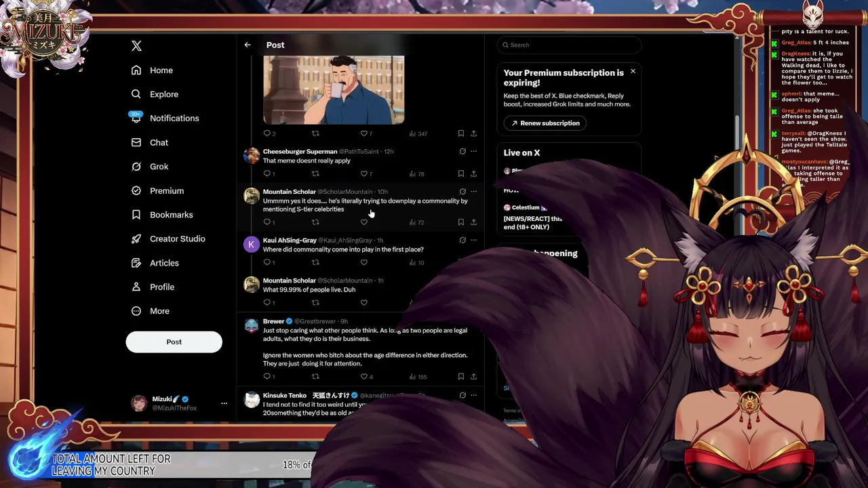
Task: Dismiss the Premium expiring notice
Action: (x=633, y=71)
